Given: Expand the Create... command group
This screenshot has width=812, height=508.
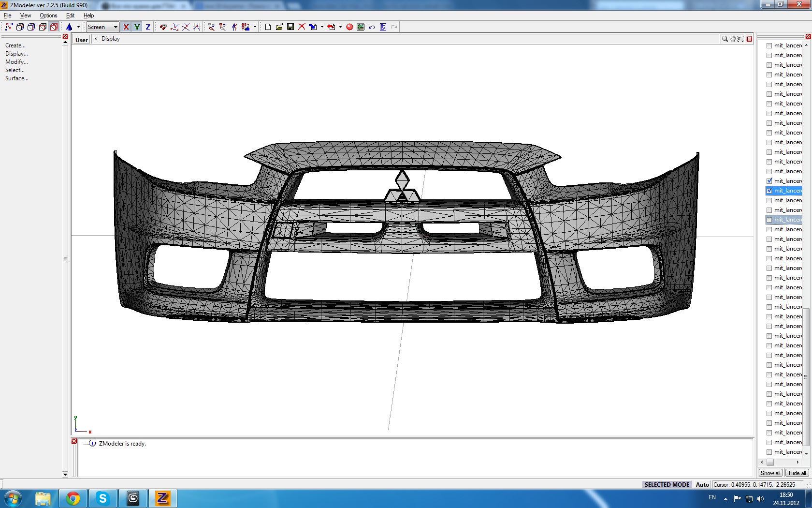Looking at the screenshot, I should tap(15, 45).
